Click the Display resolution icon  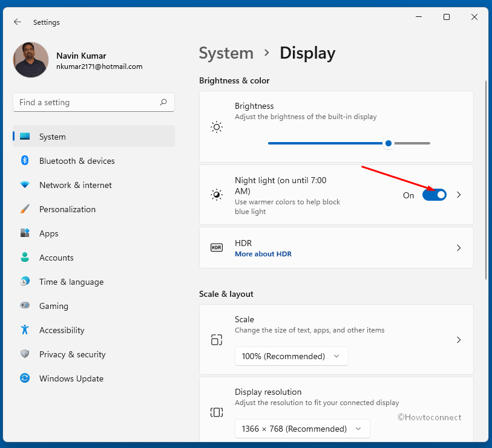tap(217, 412)
